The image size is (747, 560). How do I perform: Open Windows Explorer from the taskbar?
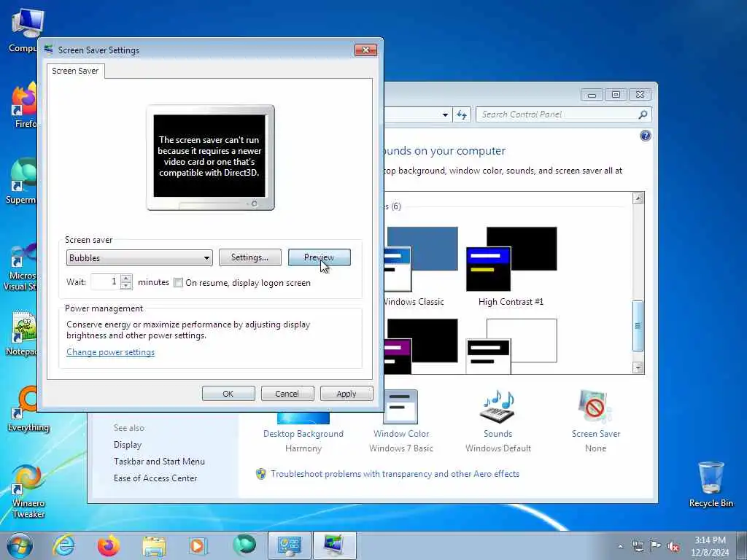154,545
